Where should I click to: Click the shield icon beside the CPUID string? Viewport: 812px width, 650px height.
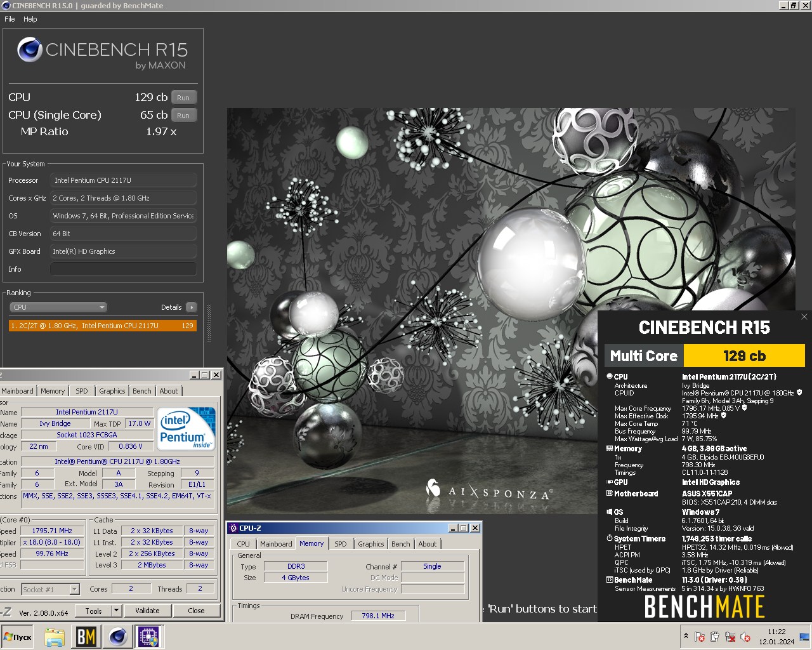tap(799, 392)
